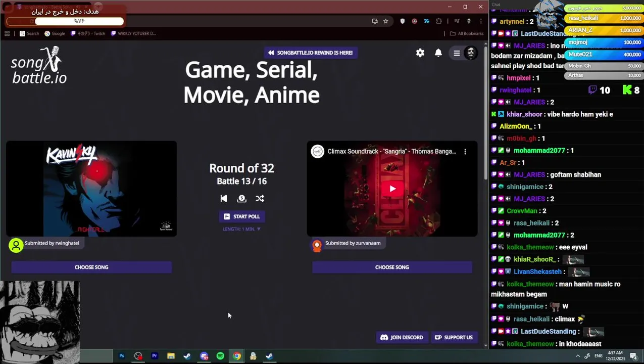Image resolution: width=644 pixels, height=364 pixels.
Task: Go back to the previous battle
Action: point(224,199)
